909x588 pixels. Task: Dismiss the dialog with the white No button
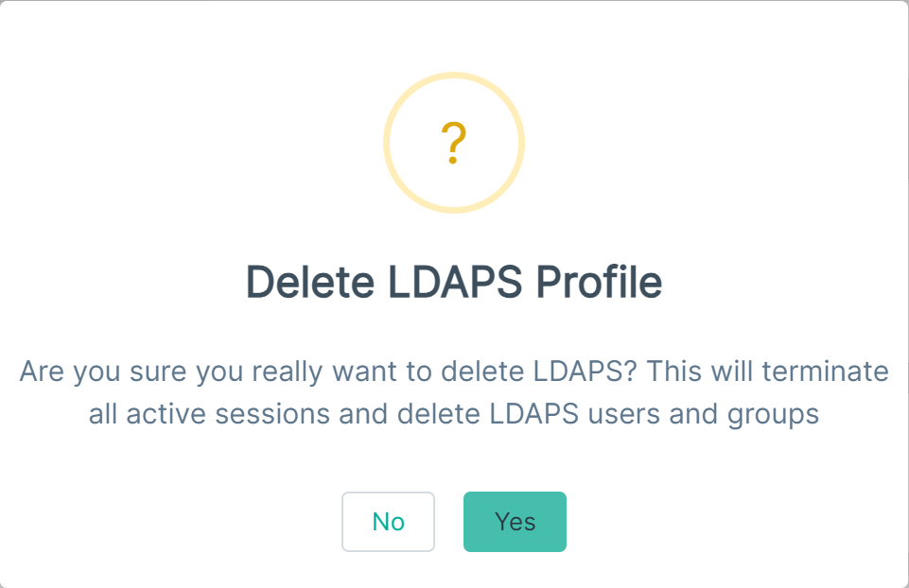(389, 522)
